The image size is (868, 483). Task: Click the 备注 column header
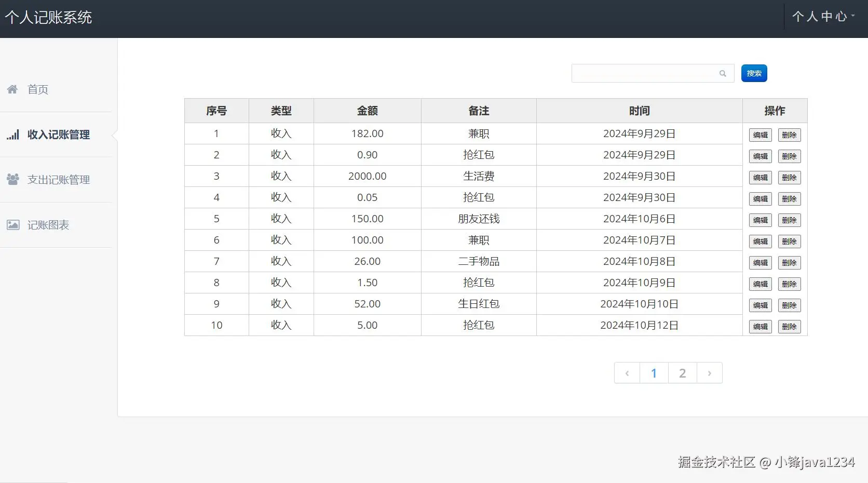point(479,111)
